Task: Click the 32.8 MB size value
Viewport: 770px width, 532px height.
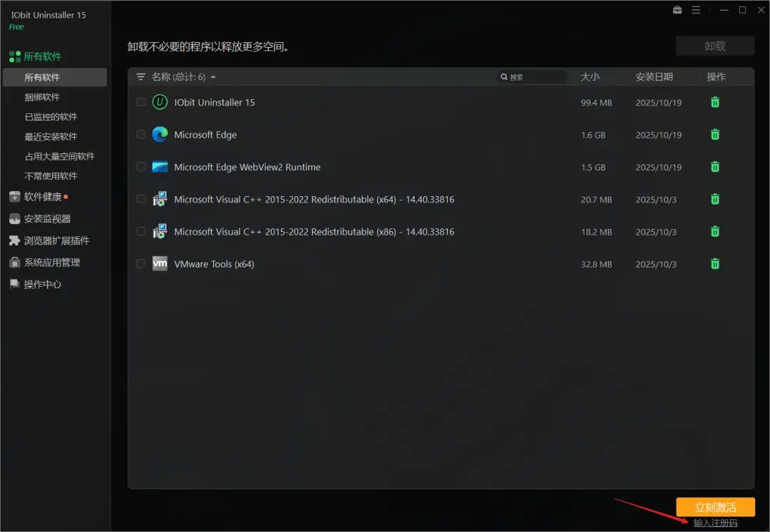Action: (596, 265)
